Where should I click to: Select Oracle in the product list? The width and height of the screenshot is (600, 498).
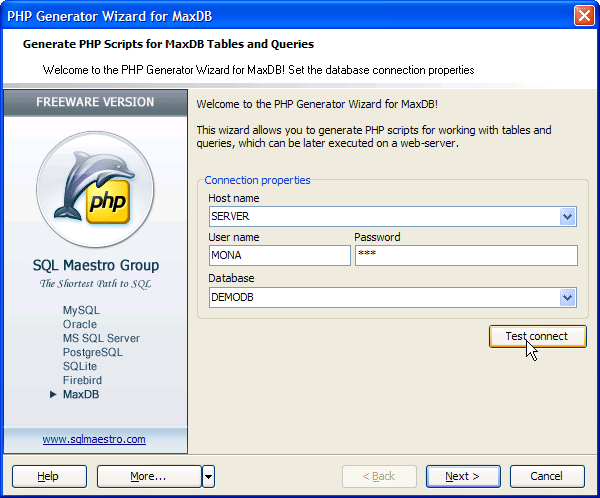pyautogui.click(x=80, y=325)
